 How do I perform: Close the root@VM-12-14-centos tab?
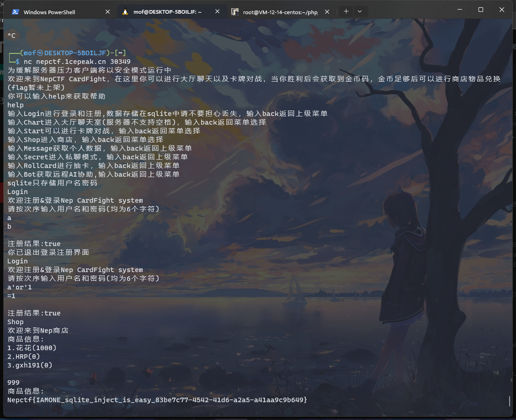327,12
